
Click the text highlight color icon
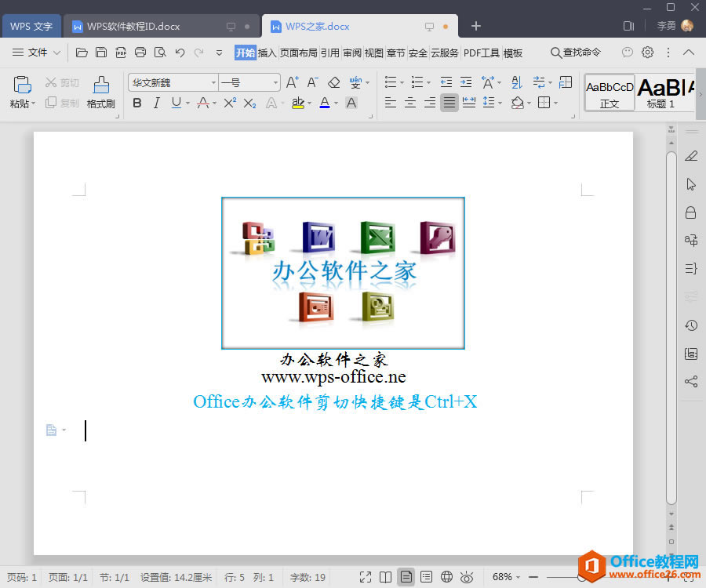coord(298,103)
